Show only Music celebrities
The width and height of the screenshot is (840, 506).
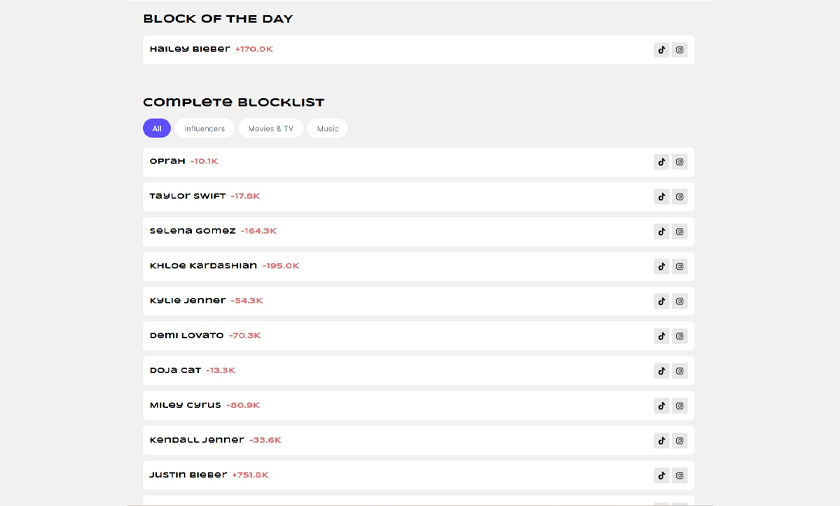click(328, 128)
